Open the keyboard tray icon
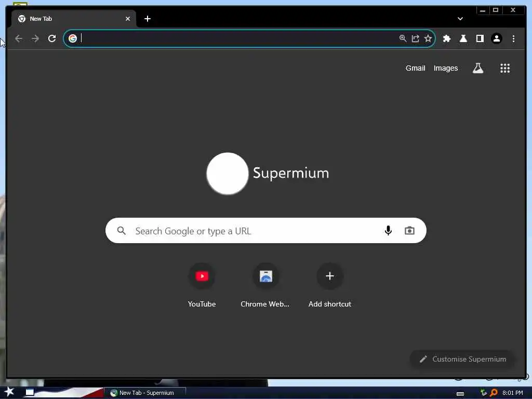532x399 pixels. tap(460, 394)
